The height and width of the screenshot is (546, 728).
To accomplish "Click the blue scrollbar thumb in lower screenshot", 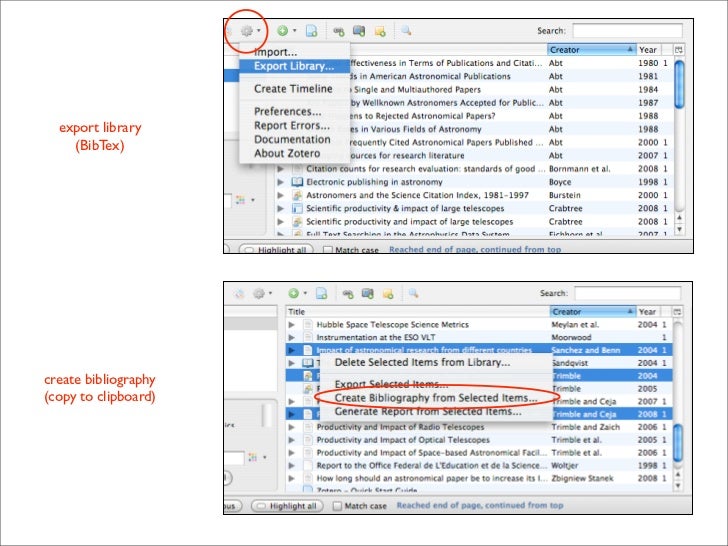I will [x=678, y=442].
